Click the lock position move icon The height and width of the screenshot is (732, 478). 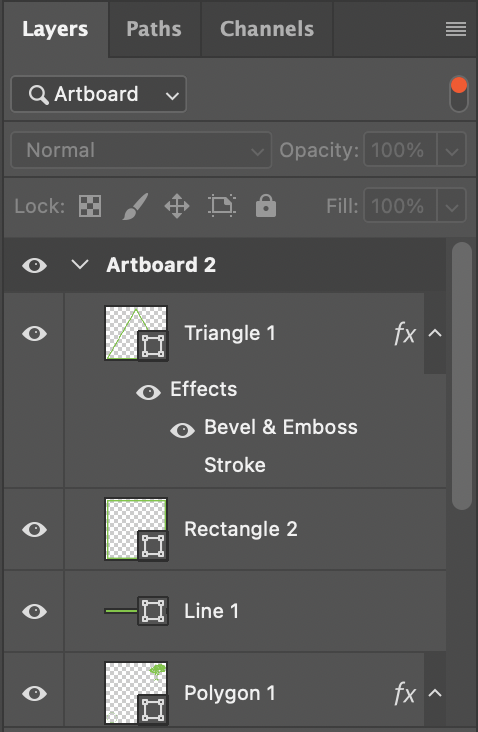click(177, 206)
